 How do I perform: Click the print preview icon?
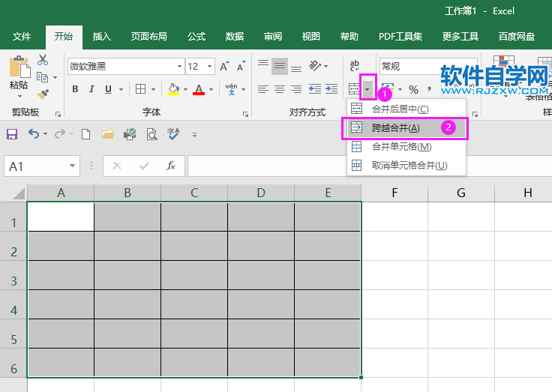pyautogui.click(x=151, y=134)
